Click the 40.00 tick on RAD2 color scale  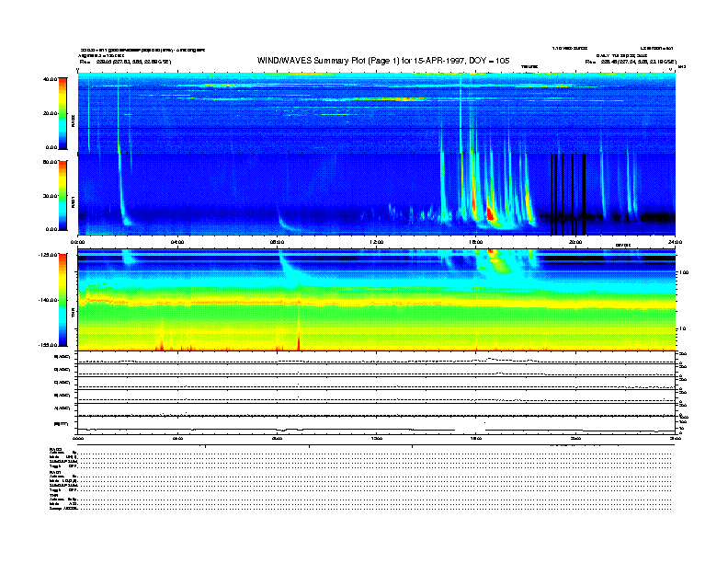(x=50, y=79)
